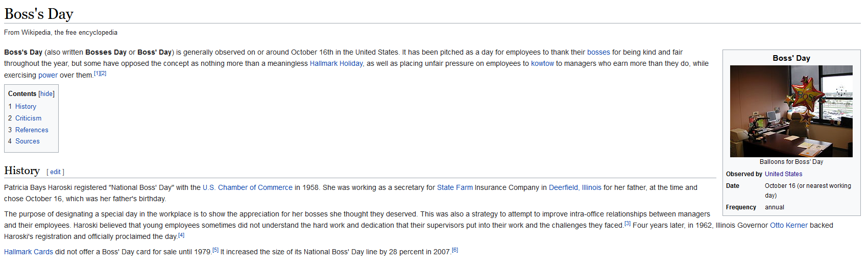Jump to References section in contents
The height and width of the screenshot is (266, 868).
click(32, 130)
